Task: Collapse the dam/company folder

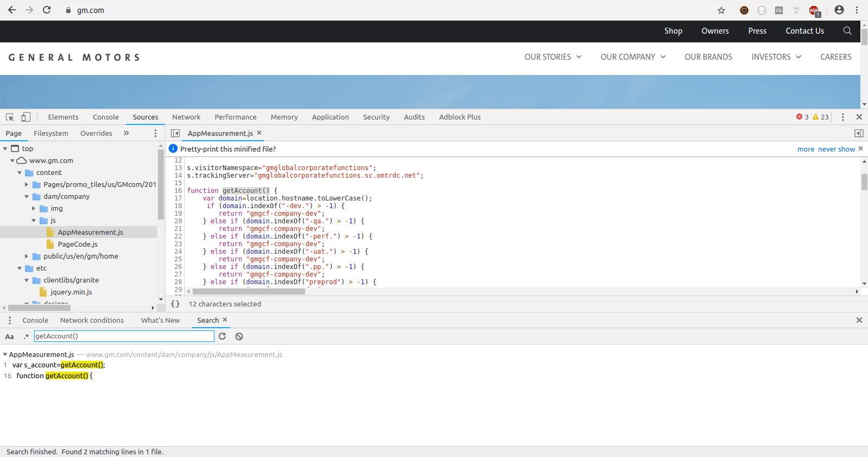Action: coord(26,196)
